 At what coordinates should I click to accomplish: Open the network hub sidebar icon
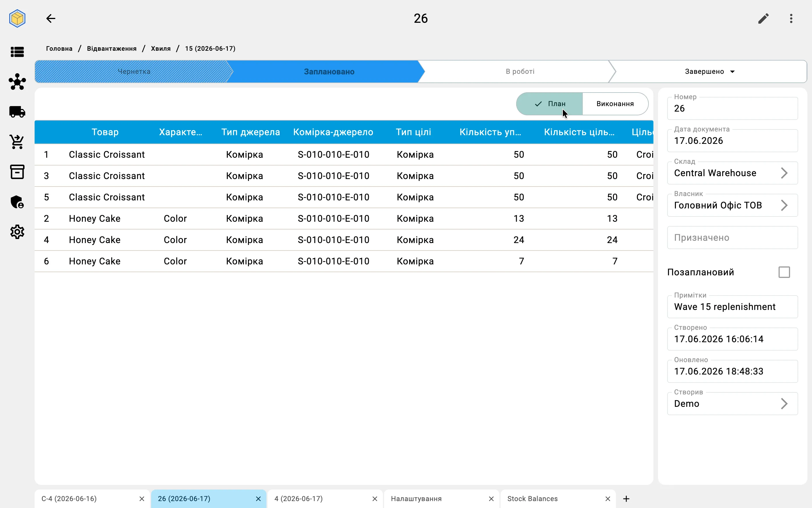point(17,82)
